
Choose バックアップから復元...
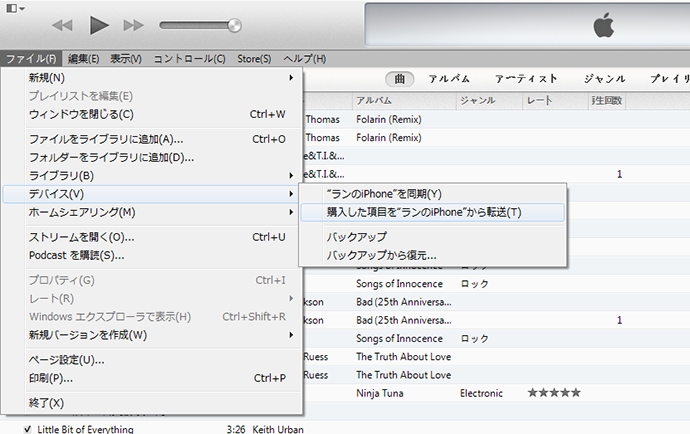(433, 255)
